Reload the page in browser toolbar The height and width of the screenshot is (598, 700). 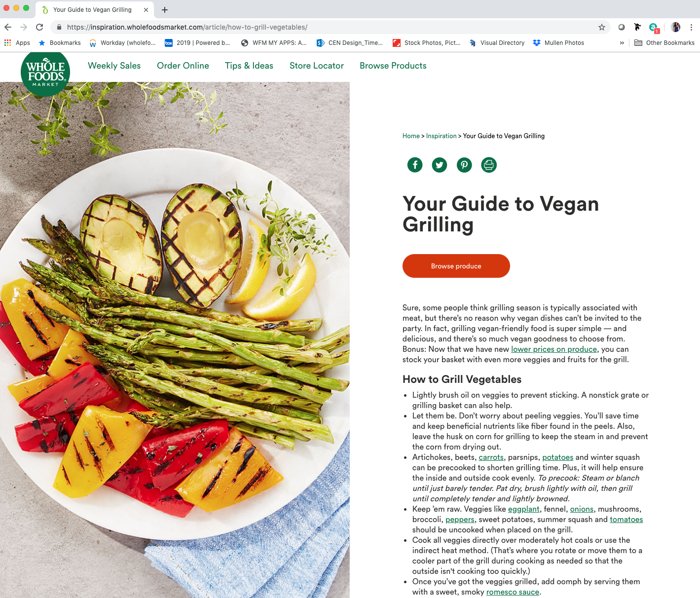click(x=40, y=27)
